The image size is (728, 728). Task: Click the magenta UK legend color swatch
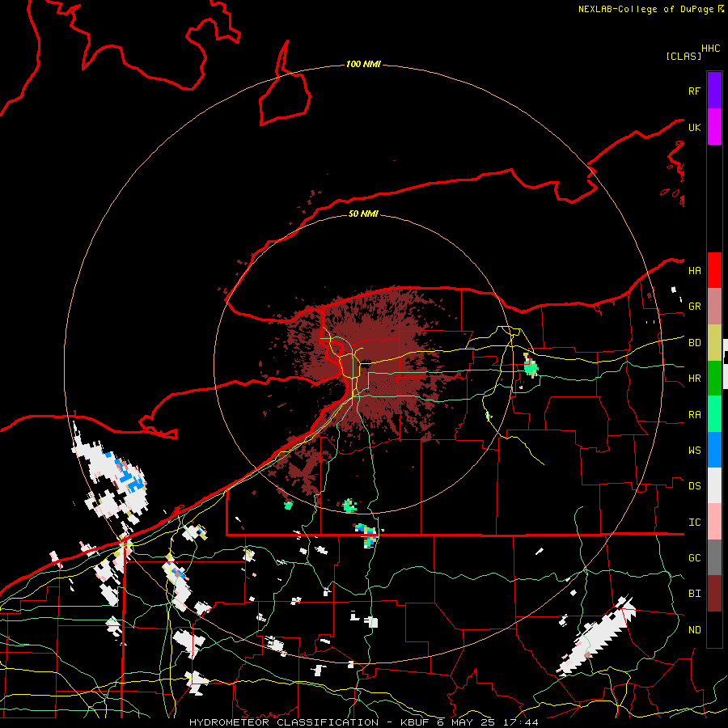[714, 127]
